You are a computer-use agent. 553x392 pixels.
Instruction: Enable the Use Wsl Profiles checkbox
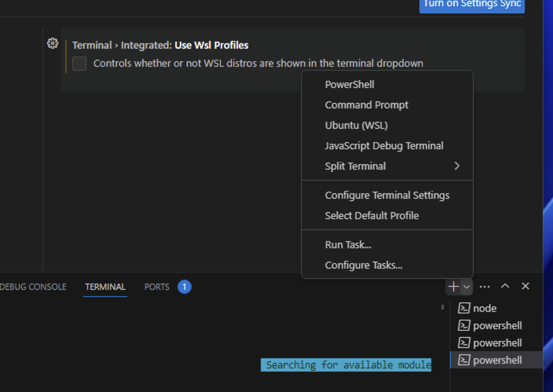coord(79,64)
